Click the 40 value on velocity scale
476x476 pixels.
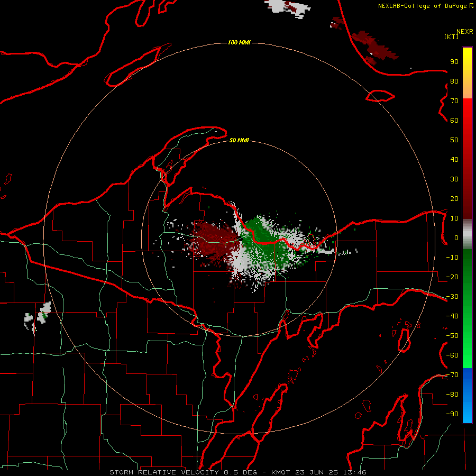(454, 159)
